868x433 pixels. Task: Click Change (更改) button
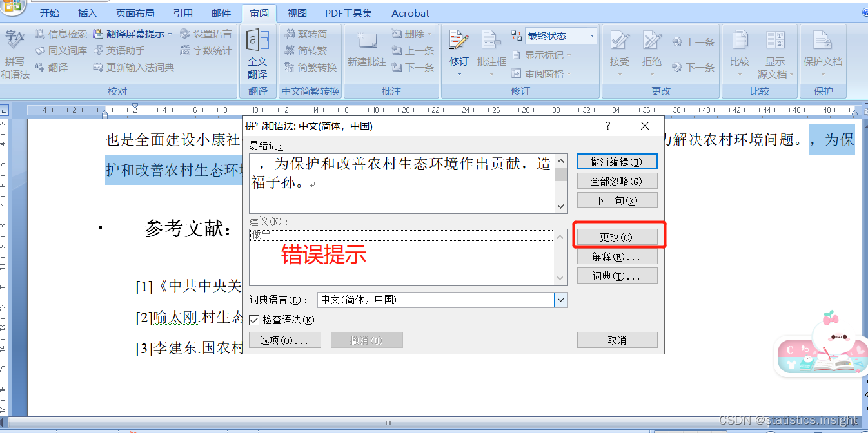(x=617, y=237)
